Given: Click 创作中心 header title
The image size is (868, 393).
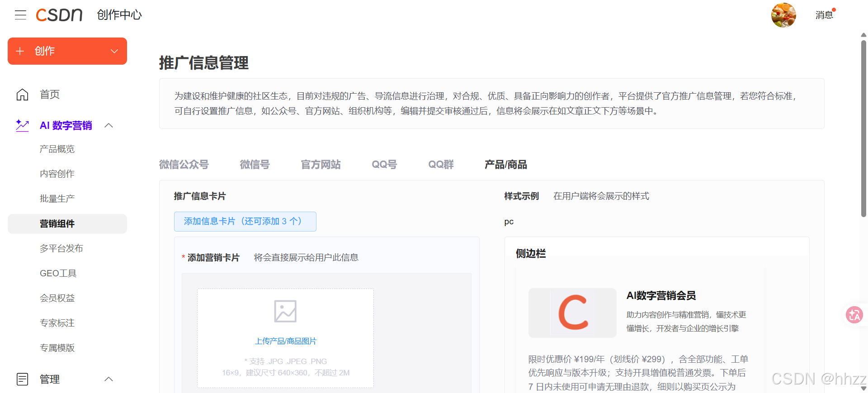Looking at the screenshot, I should [x=119, y=15].
